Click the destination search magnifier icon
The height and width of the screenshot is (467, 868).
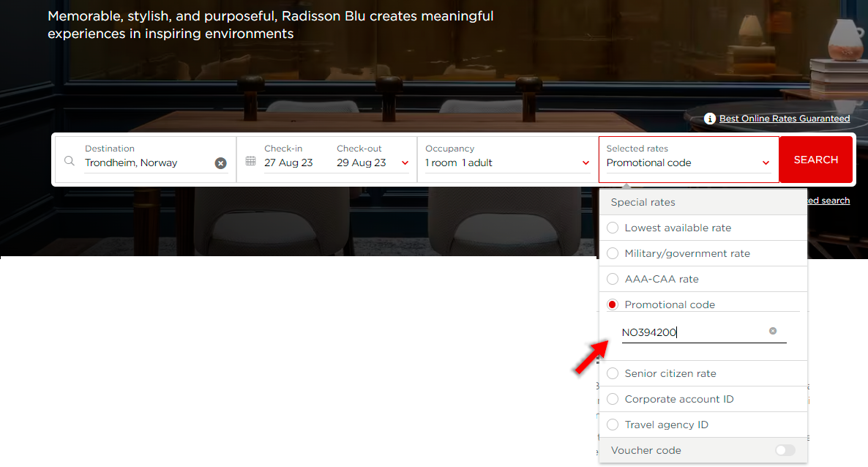(70, 160)
